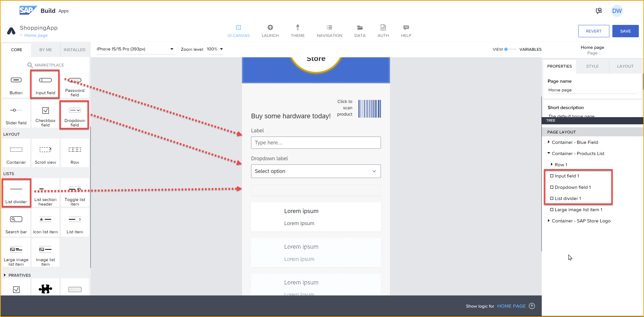Open the Layout tab
The width and height of the screenshot is (644, 317).
[625, 66]
